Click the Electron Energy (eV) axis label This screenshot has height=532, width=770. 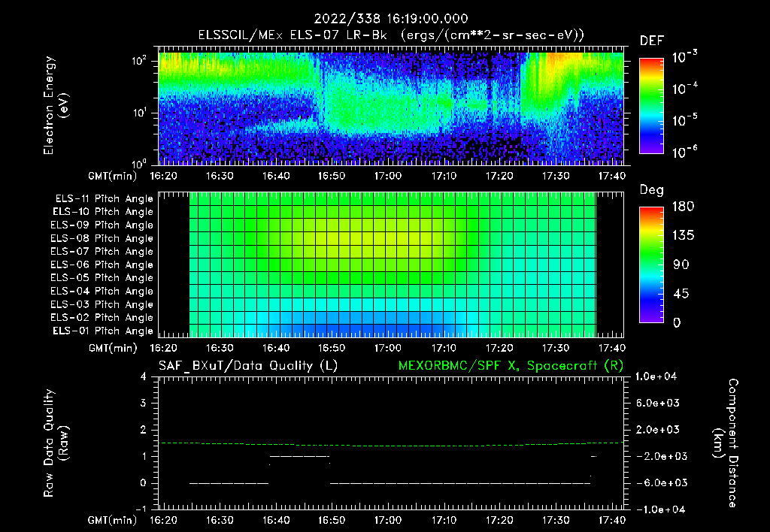(56, 105)
